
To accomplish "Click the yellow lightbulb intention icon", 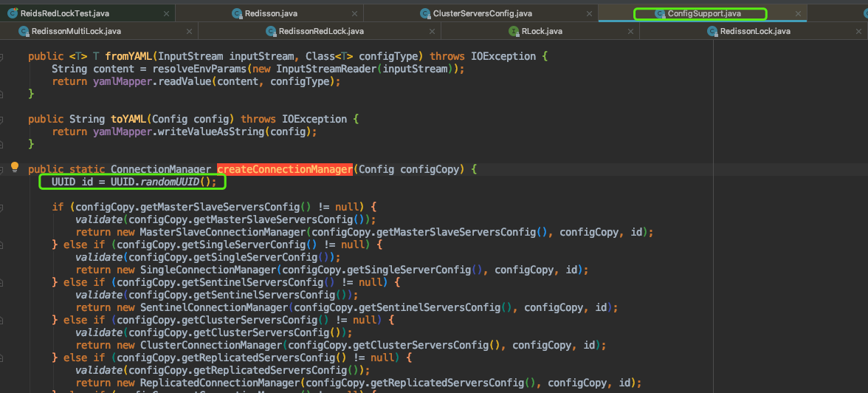I will tap(14, 168).
